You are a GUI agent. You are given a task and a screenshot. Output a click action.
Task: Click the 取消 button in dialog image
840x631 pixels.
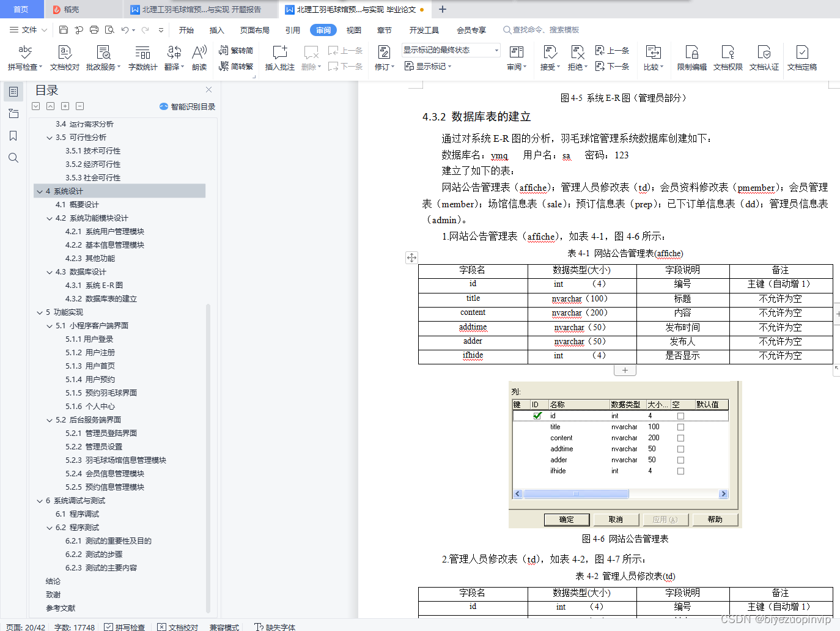click(x=616, y=520)
